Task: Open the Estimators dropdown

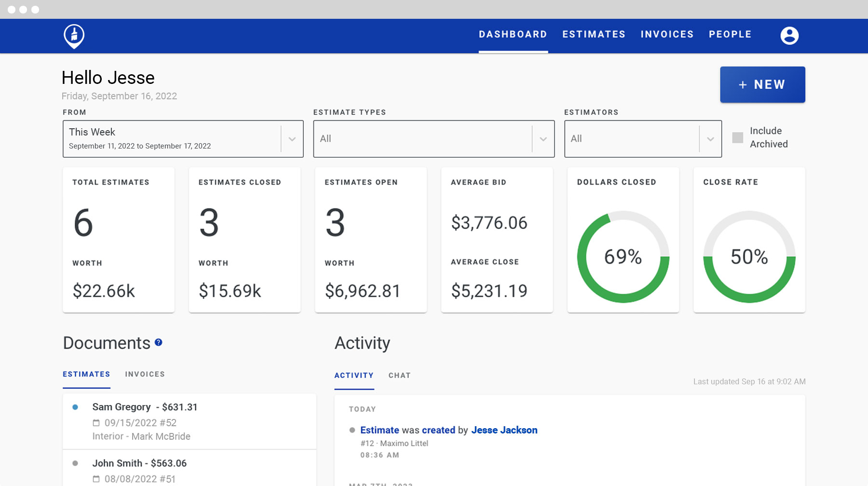Action: (x=643, y=139)
